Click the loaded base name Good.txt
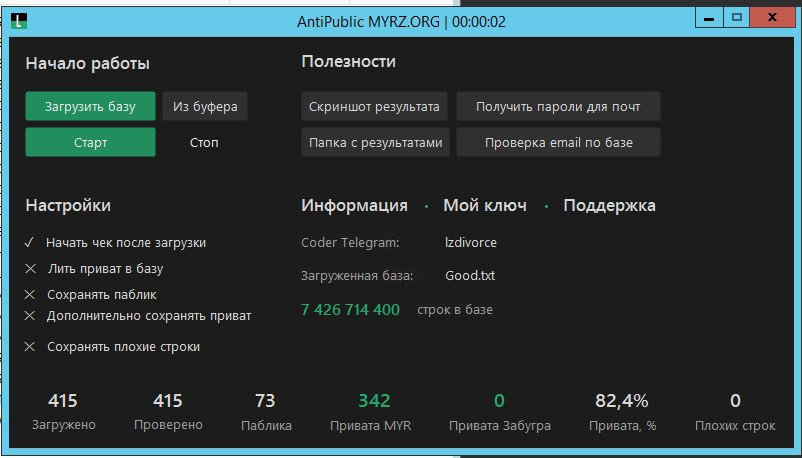 click(470, 275)
